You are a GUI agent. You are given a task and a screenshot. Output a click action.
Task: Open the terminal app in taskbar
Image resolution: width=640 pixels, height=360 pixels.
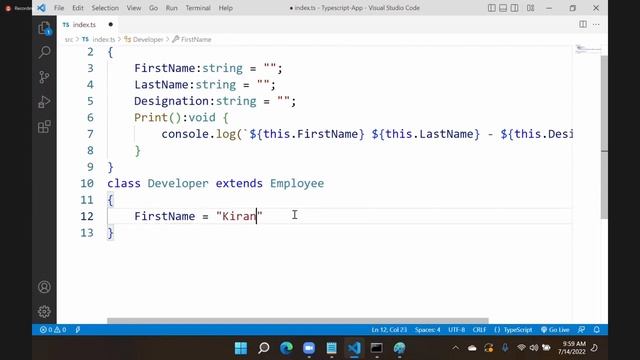pyautogui.click(x=376, y=348)
